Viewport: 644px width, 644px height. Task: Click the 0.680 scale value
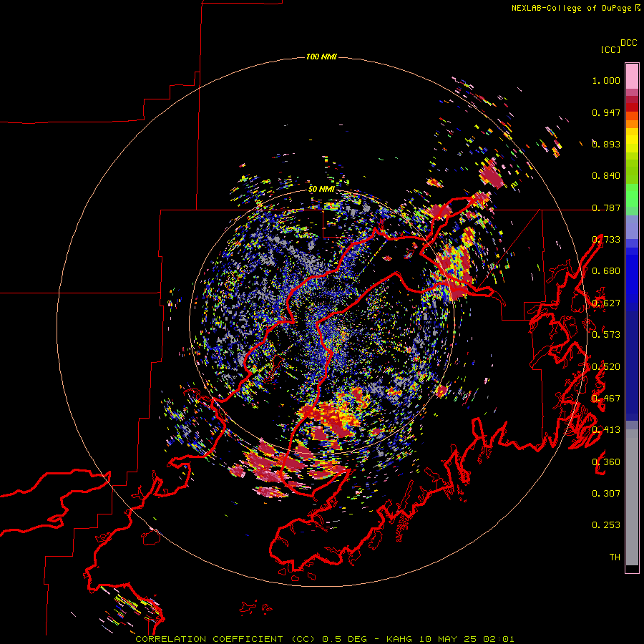[606, 271]
